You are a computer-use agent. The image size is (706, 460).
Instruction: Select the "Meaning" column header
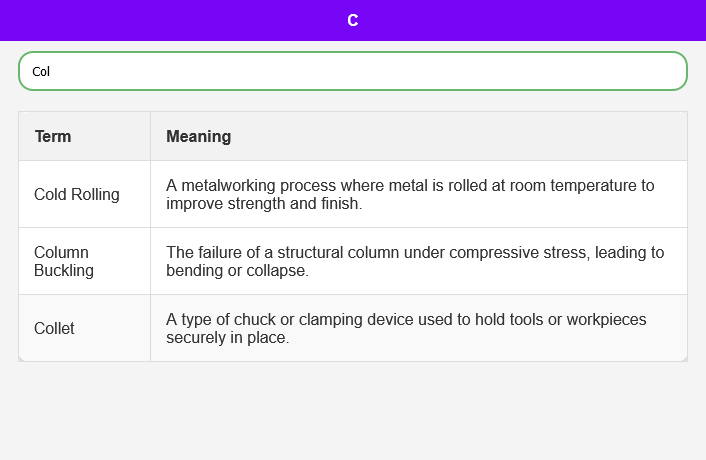(x=198, y=136)
